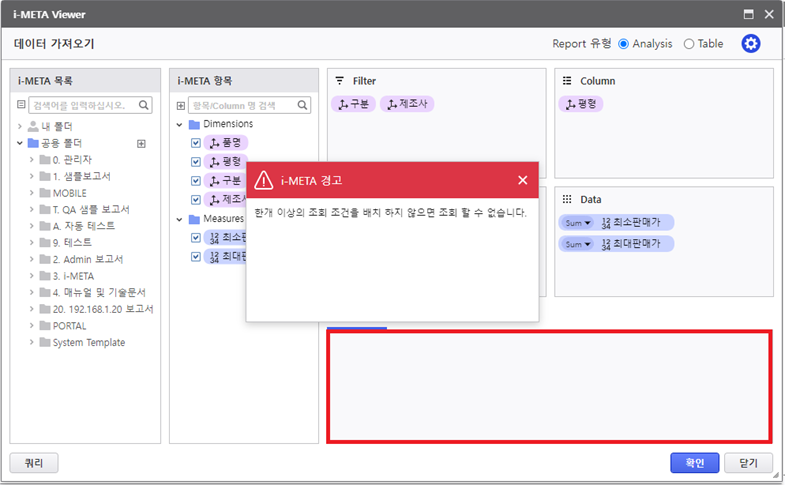The width and height of the screenshot is (785, 485).
Task: Uncheck the 품명 dimension checkbox
Action: point(196,143)
